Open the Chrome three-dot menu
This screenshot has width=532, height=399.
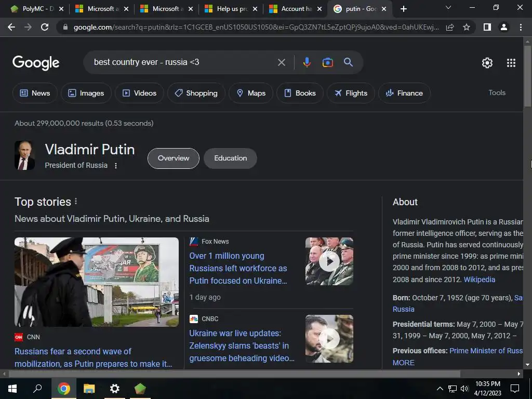click(x=521, y=27)
